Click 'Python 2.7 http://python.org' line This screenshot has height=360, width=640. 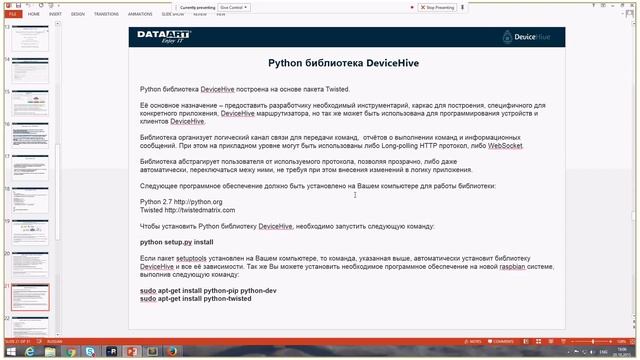point(181,202)
